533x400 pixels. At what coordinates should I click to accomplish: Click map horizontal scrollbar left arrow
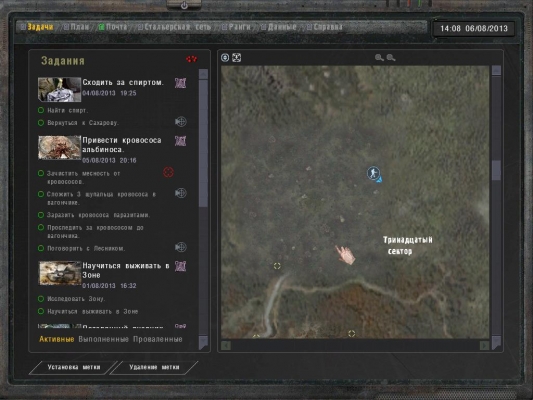click(226, 345)
